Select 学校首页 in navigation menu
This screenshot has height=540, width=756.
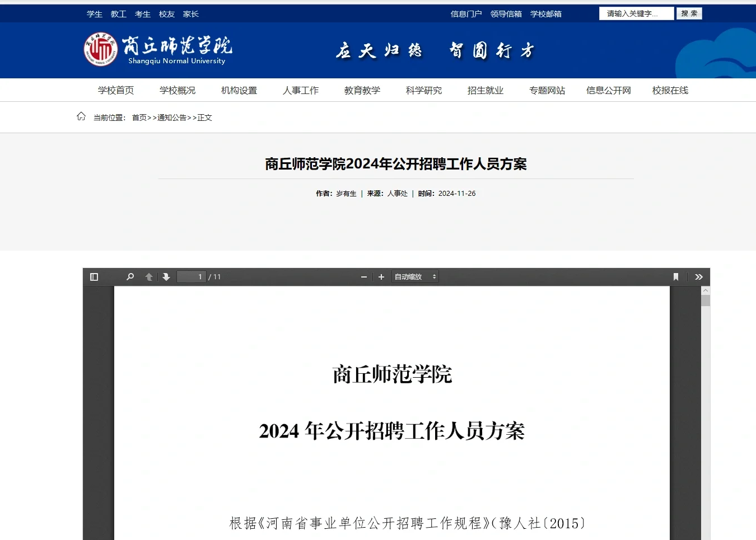click(x=116, y=90)
